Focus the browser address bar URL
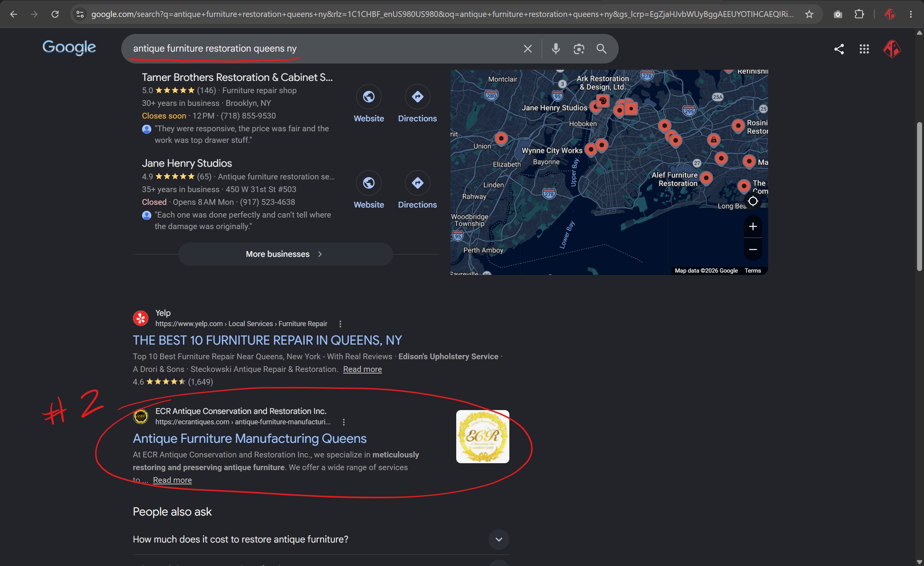The width and height of the screenshot is (924, 566). coord(442,14)
